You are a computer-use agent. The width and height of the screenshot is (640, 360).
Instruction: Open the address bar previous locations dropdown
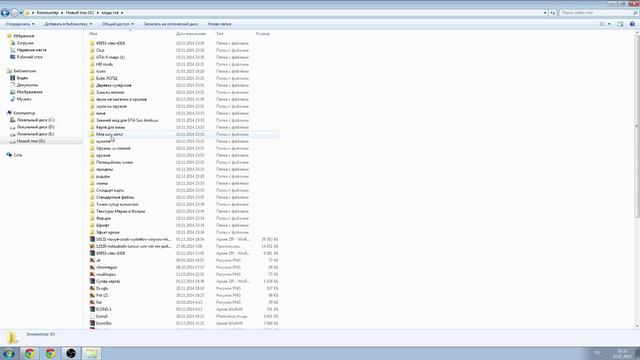tap(545, 13)
